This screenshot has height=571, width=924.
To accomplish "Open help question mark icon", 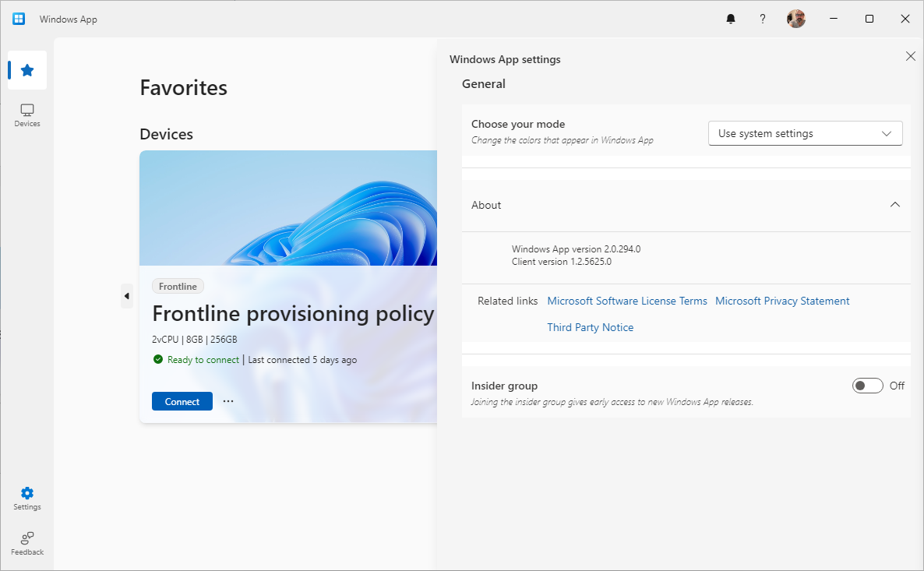I will 763,19.
